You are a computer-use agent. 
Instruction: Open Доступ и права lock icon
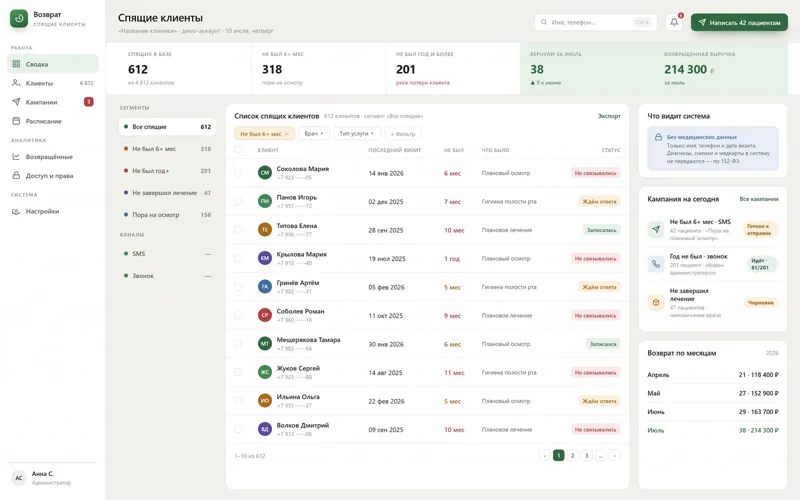pos(16,176)
